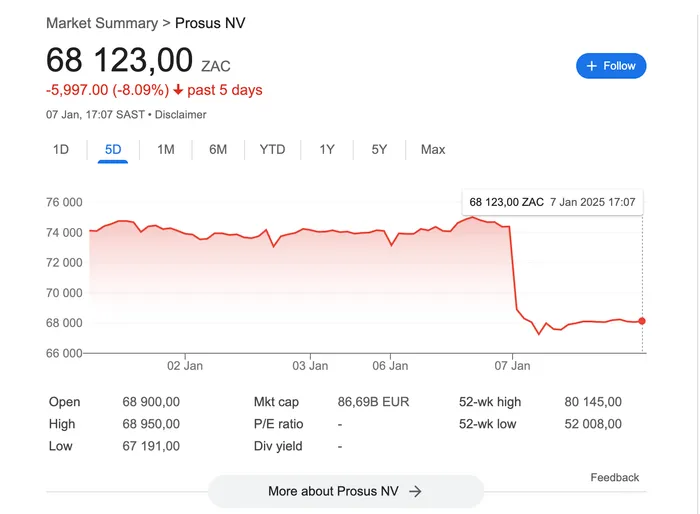This screenshot has width=700, height=514.
Task: Show the YTD chart range
Action: tap(272, 150)
